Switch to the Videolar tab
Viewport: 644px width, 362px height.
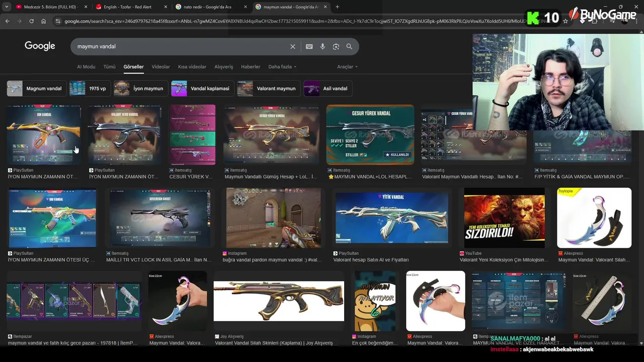point(160,67)
